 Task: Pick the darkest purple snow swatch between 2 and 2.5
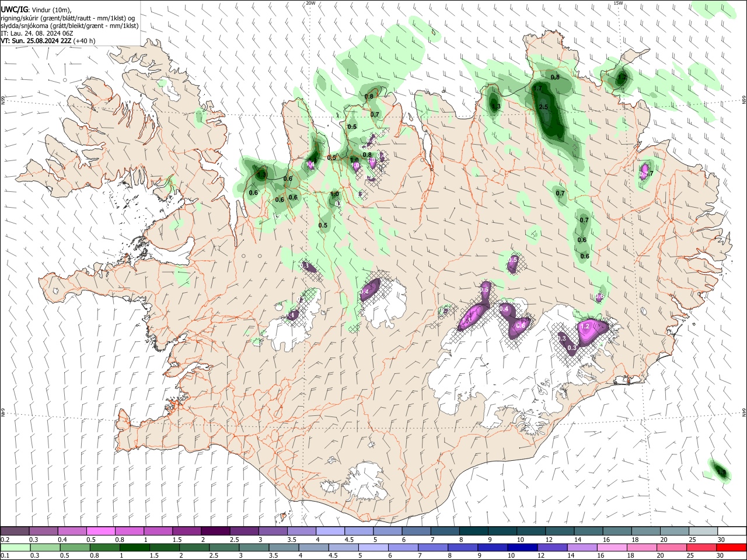tap(215, 531)
